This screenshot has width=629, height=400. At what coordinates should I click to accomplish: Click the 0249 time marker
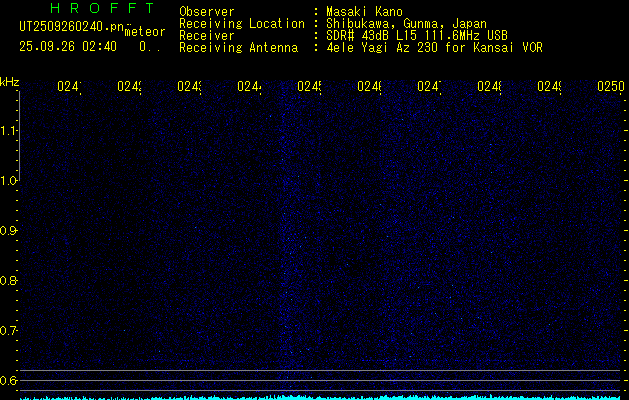(x=549, y=86)
